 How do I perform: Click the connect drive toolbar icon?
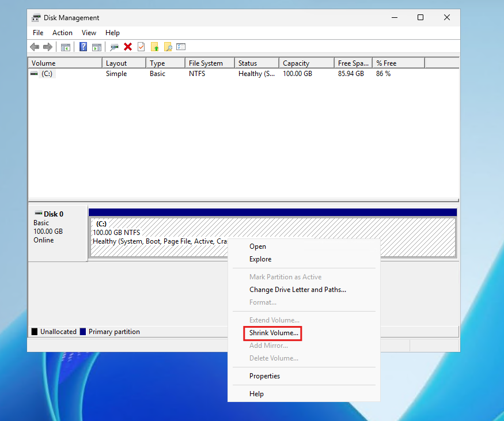[115, 47]
